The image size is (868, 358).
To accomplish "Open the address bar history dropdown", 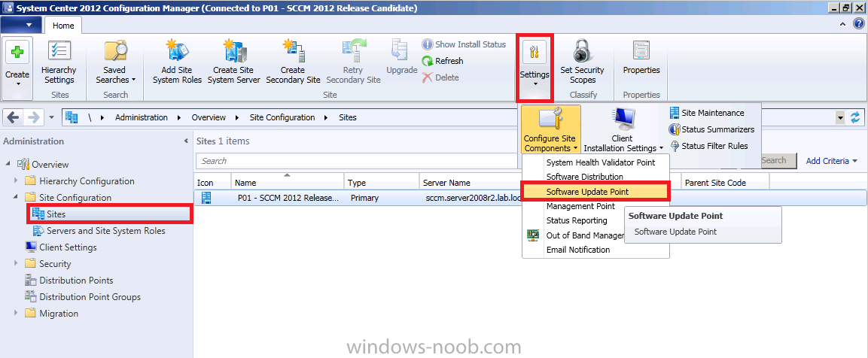I will coord(841,117).
